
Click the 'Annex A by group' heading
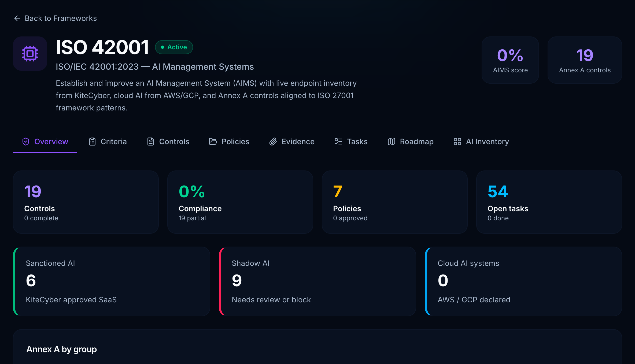click(x=62, y=349)
